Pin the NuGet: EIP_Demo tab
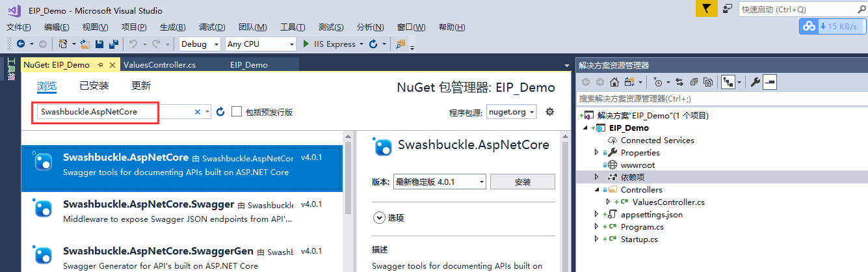The height and width of the screenshot is (272, 868). 100,65
